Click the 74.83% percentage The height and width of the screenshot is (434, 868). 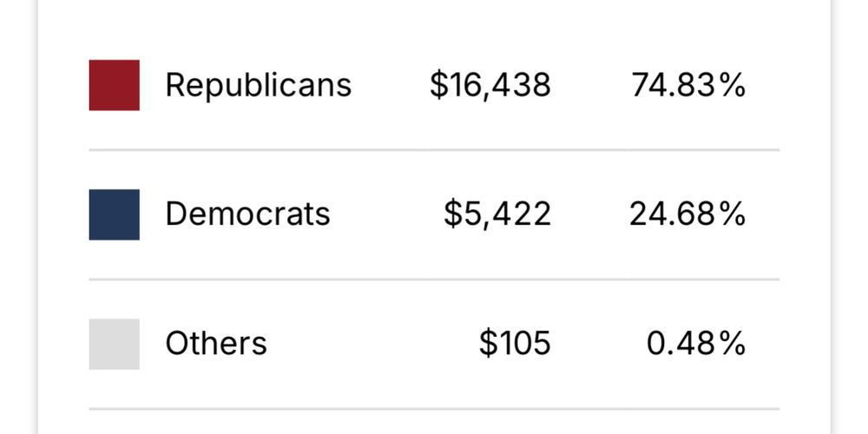[x=688, y=86]
